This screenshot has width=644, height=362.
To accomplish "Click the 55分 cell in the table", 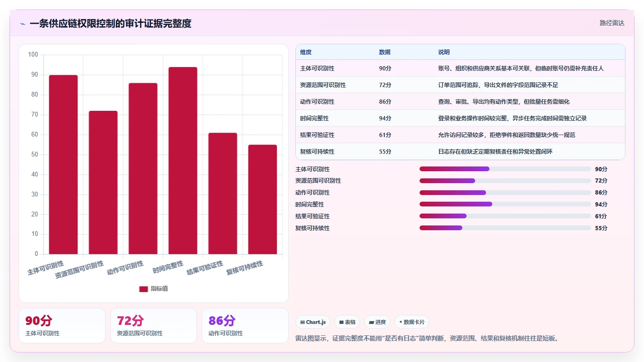I will (x=385, y=152).
